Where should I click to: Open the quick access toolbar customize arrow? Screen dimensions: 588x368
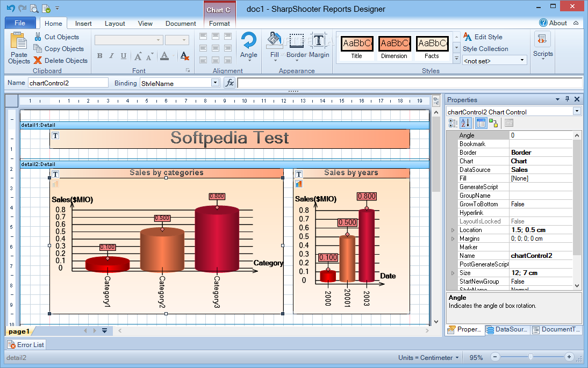pyautogui.click(x=57, y=8)
